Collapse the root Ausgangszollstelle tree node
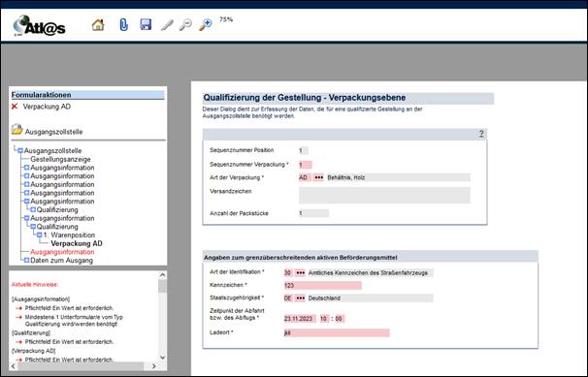This screenshot has height=377, width=588. click(20, 151)
